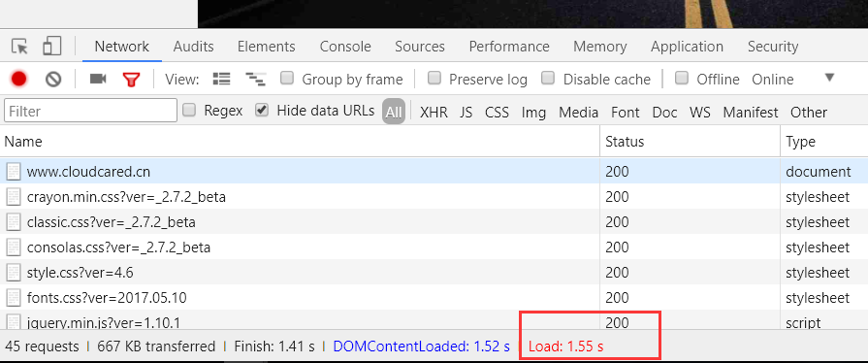Activate the inspect element selector icon
The height and width of the screenshot is (363, 868).
pyautogui.click(x=20, y=47)
